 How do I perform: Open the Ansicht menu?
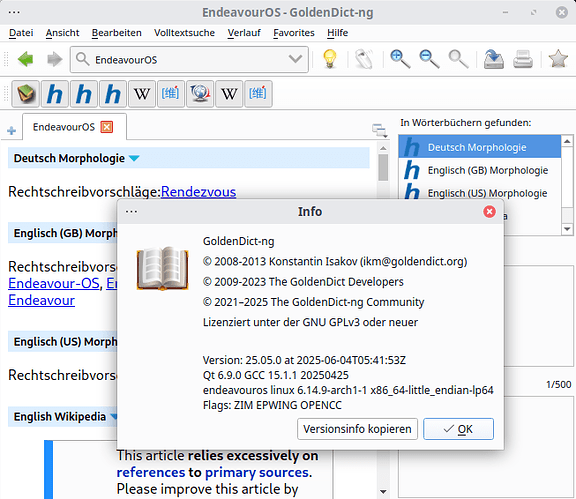[62, 33]
